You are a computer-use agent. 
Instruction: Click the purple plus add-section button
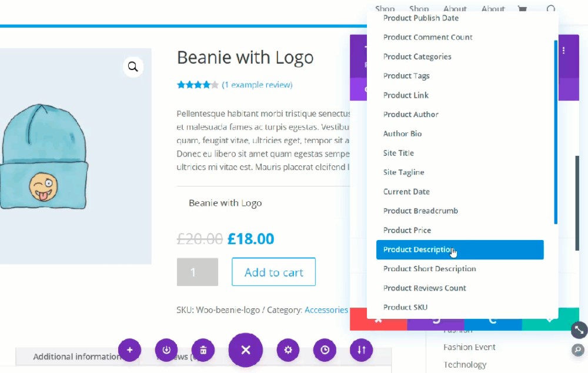[x=129, y=350]
